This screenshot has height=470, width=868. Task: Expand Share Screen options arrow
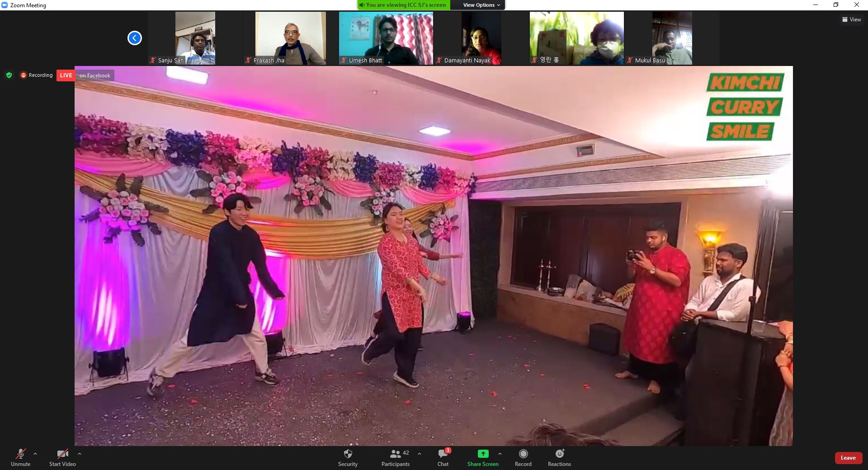point(500,454)
